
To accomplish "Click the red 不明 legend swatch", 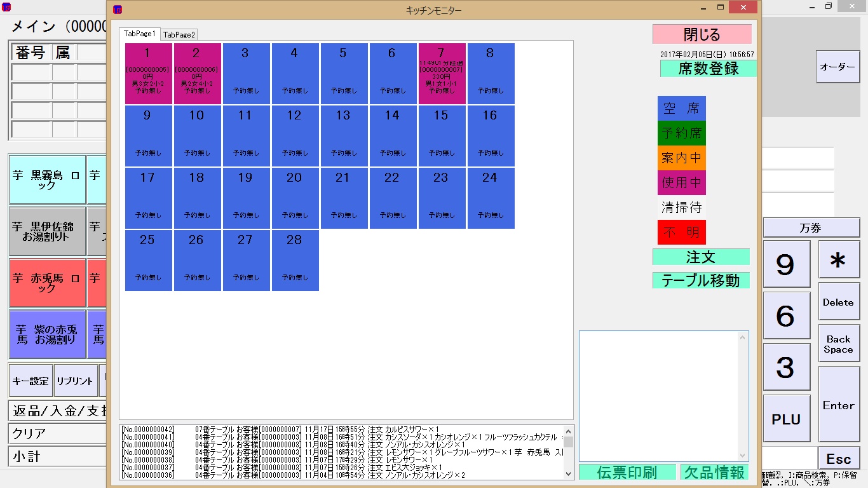I will [681, 233].
